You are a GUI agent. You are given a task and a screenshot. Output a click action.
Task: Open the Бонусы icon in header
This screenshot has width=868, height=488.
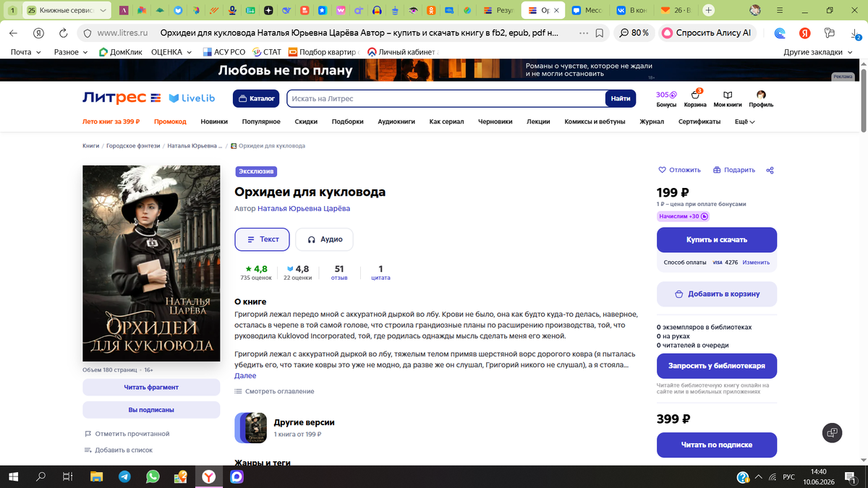click(x=666, y=99)
